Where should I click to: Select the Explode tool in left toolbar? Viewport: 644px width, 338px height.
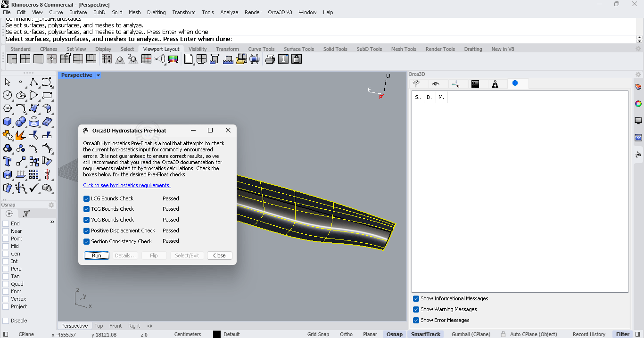coord(20,135)
